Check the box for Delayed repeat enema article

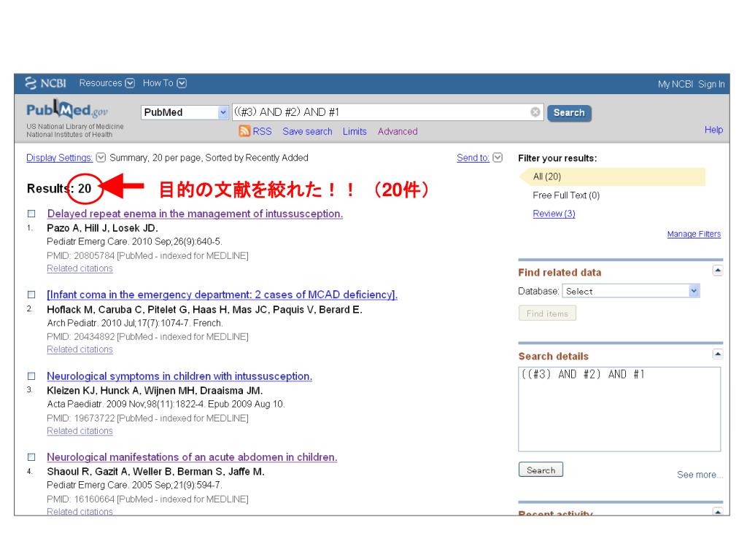coord(31,214)
